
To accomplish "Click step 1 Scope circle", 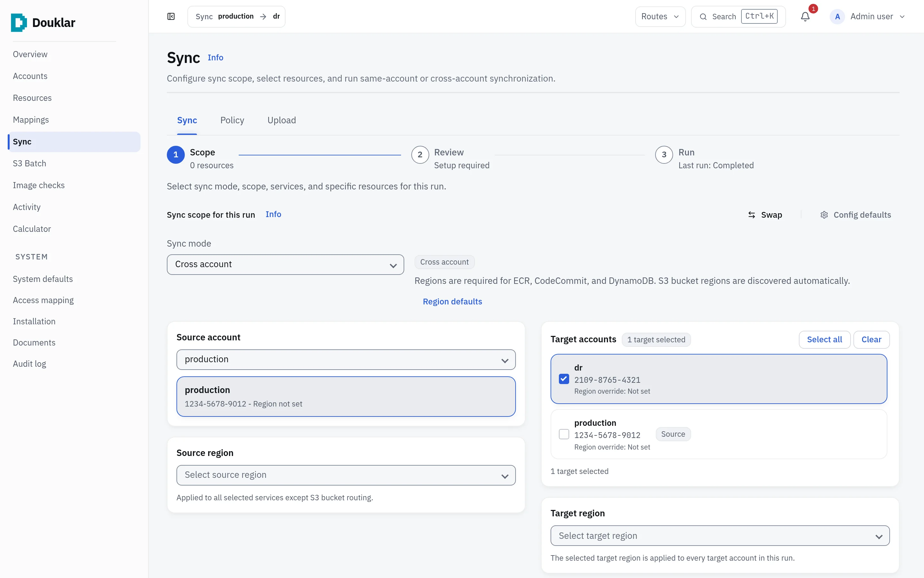I will 175,155.
